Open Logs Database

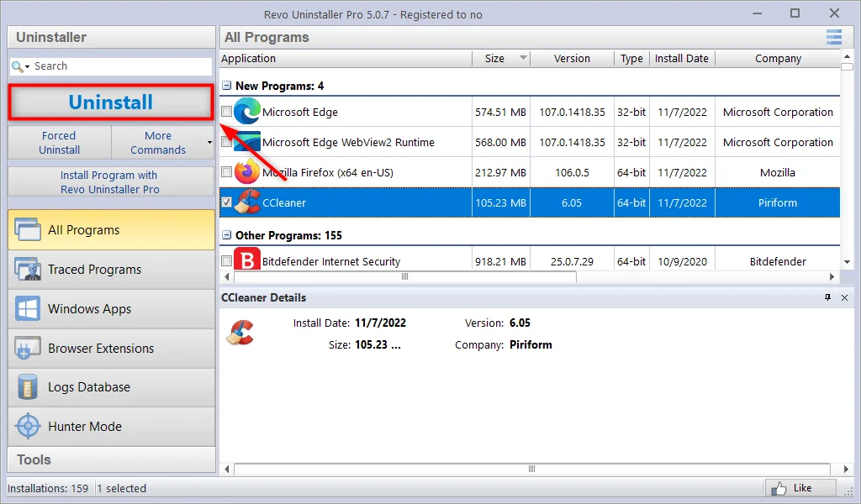[112, 387]
